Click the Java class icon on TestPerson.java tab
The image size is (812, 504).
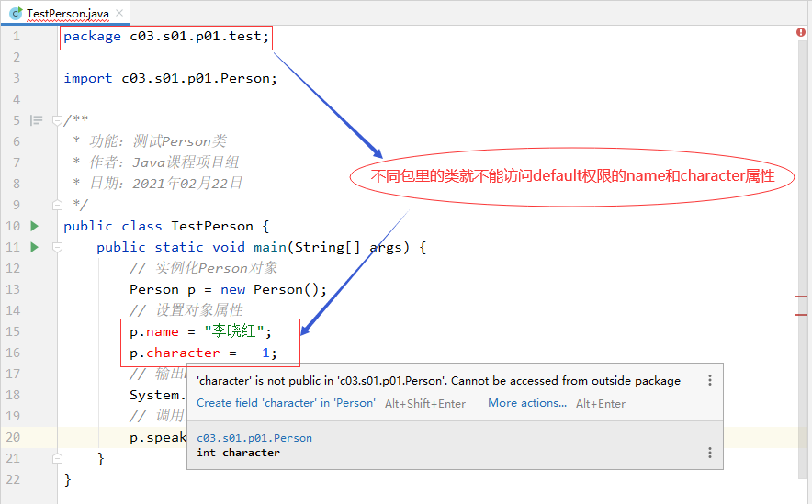(x=16, y=14)
